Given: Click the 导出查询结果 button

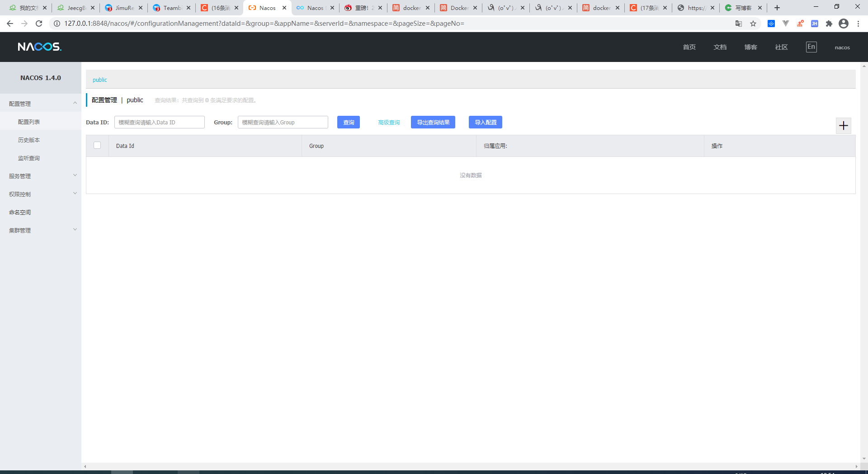Looking at the screenshot, I should tap(433, 122).
